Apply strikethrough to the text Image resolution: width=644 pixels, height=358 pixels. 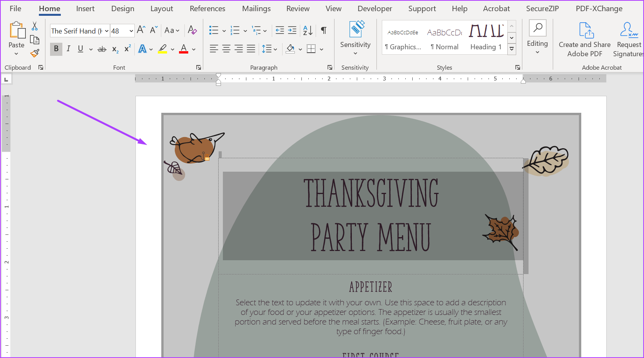102,49
